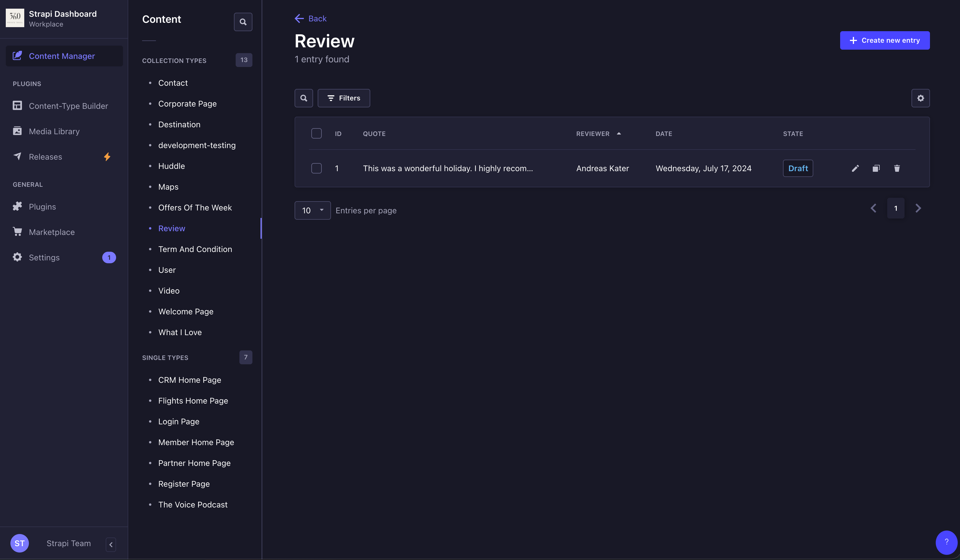Open the Filters button
This screenshot has width=960, height=560.
point(344,98)
